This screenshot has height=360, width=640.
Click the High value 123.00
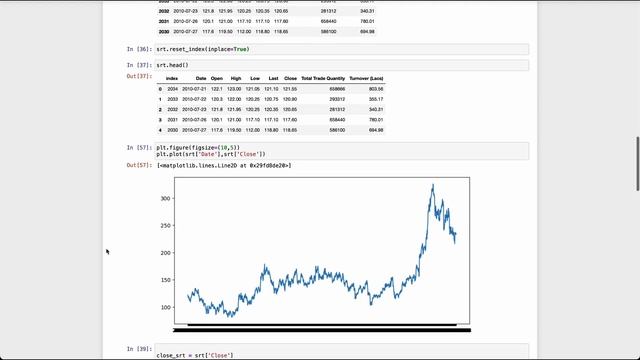(x=234, y=89)
